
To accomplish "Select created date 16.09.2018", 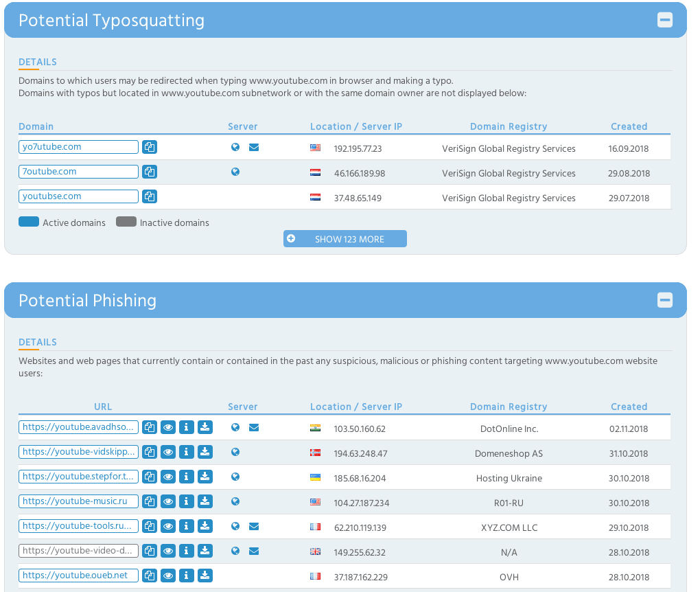I will click(629, 149).
